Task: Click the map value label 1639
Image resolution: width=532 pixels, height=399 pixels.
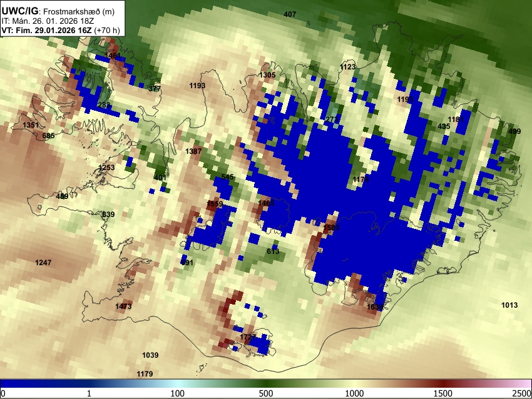Action: click(375, 307)
